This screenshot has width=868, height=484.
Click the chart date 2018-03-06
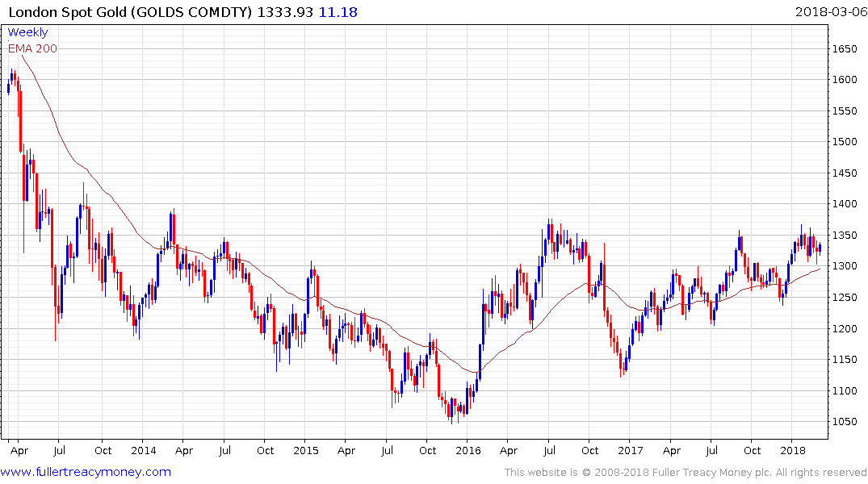(831, 11)
